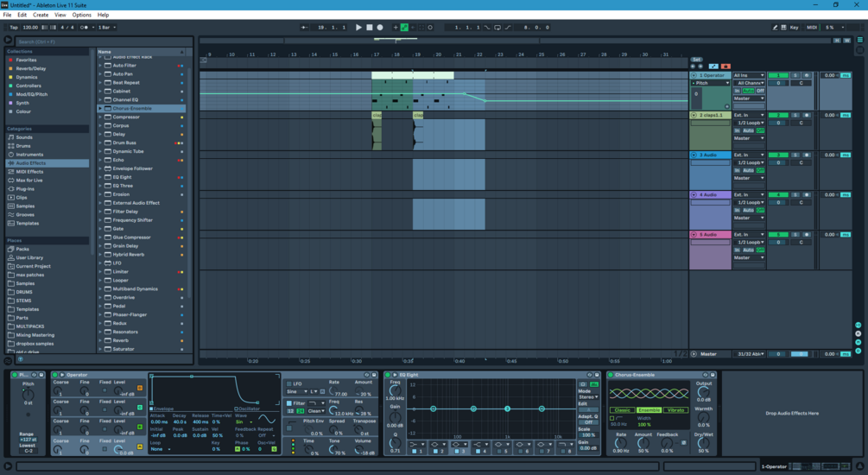Toggle EQ Eight device activator

[388, 375]
